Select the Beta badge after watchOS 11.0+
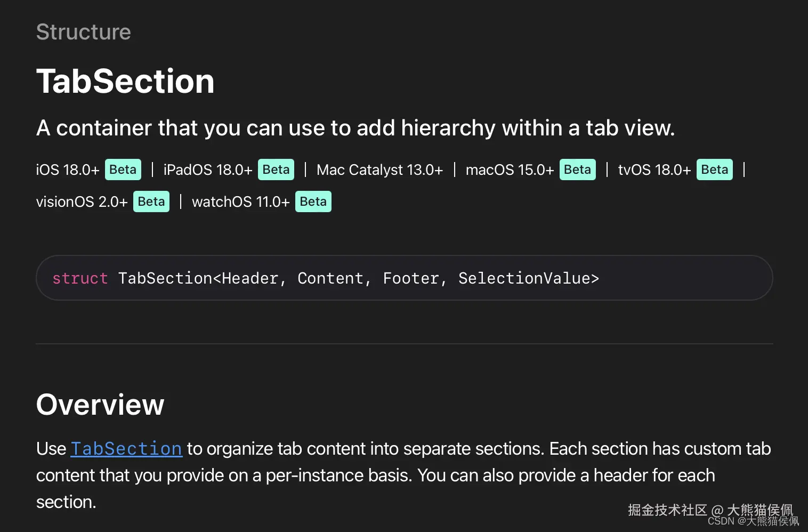The width and height of the screenshot is (808, 532). click(313, 201)
